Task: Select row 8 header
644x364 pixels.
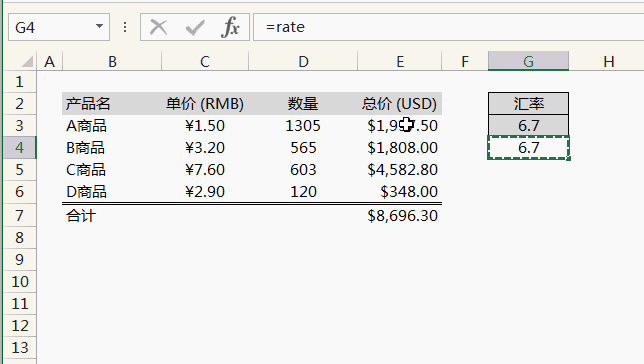Action: [19, 237]
